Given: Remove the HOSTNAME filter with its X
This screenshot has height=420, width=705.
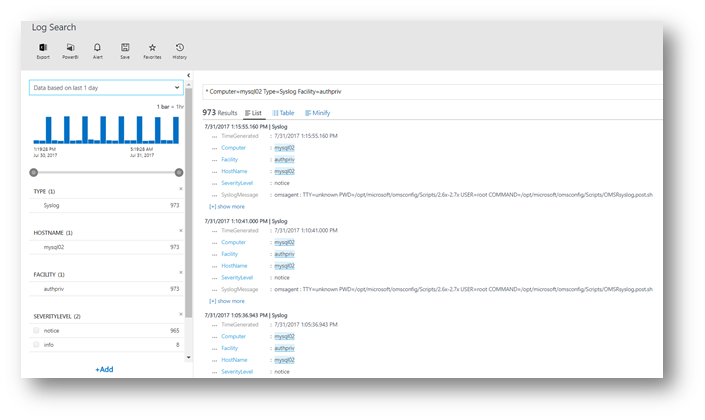Looking at the screenshot, I should pyautogui.click(x=181, y=231).
